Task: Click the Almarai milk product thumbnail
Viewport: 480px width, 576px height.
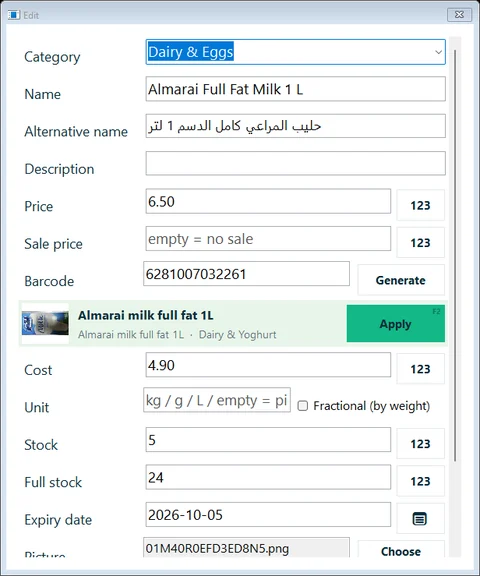Action: point(45,323)
